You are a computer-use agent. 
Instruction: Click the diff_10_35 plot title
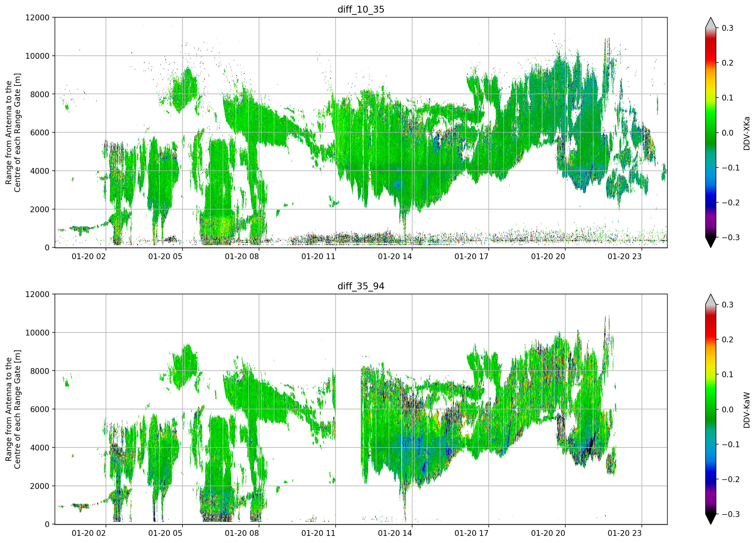point(361,9)
